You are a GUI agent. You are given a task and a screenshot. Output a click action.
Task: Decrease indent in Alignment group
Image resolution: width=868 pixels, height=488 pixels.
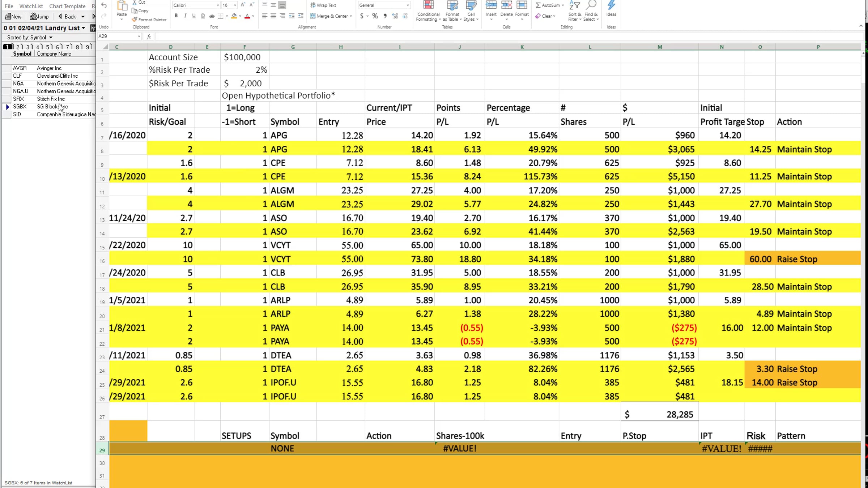click(292, 16)
